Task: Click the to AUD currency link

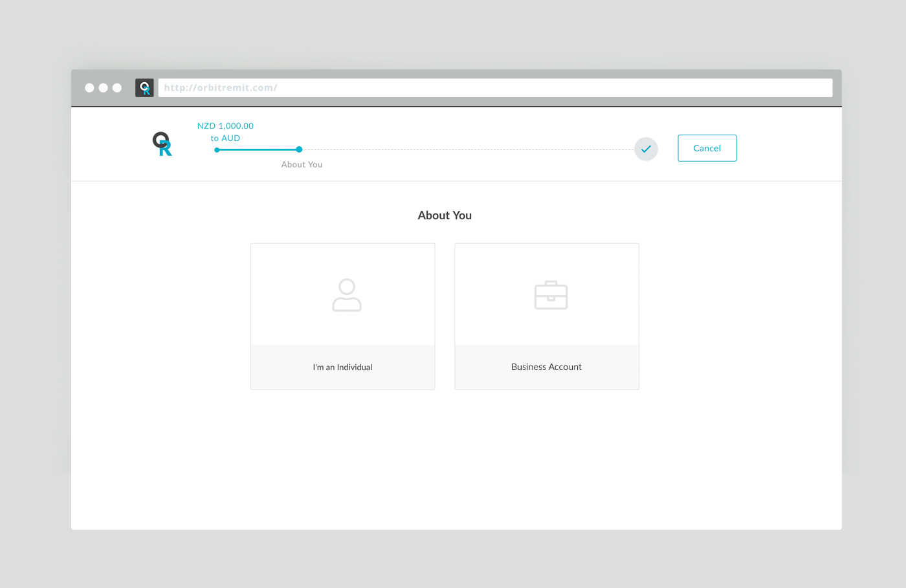Action: point(225,138)
